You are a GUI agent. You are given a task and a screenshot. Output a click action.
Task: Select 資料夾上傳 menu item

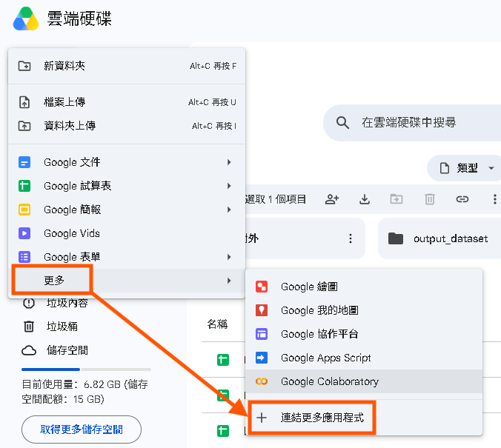[127, 126]
